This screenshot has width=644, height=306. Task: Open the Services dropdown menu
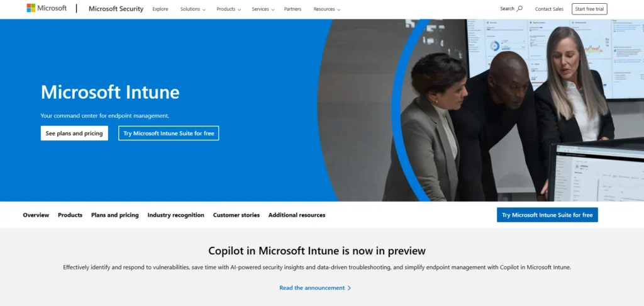coord(264,9)
